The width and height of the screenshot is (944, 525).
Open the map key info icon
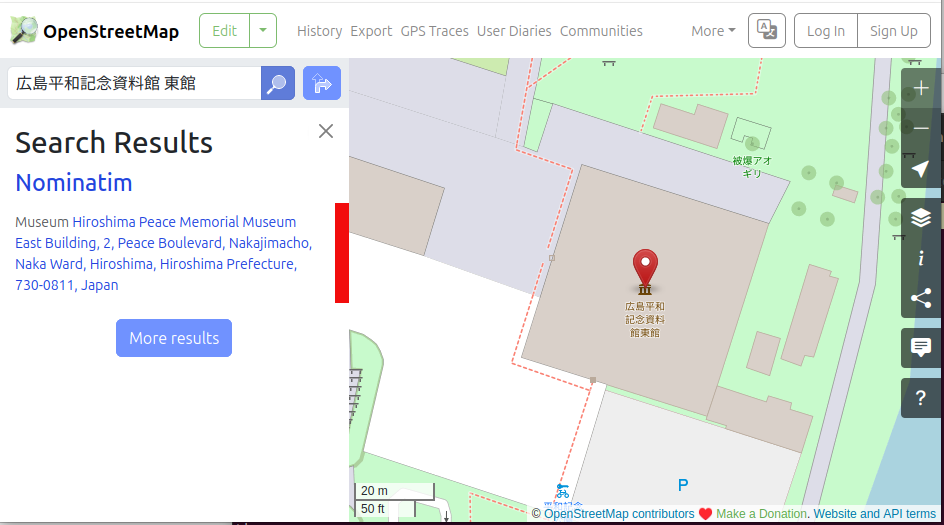click(x=921, y=258)
